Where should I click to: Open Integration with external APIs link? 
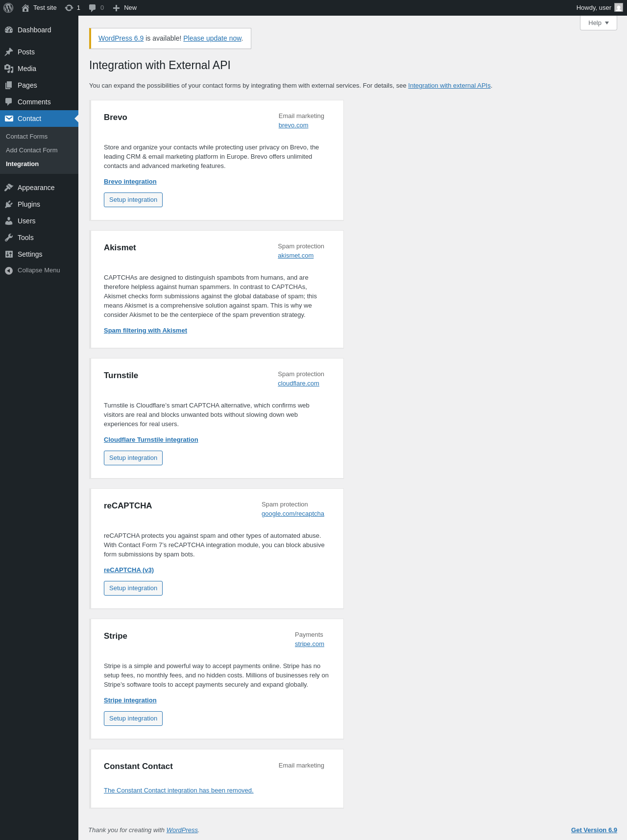click(x=449, y=86)
